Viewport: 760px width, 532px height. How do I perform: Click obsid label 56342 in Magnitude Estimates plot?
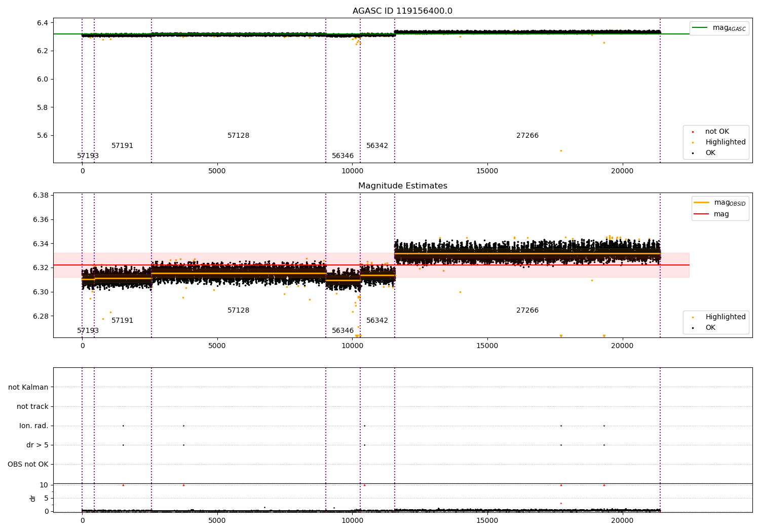(377, 320)
